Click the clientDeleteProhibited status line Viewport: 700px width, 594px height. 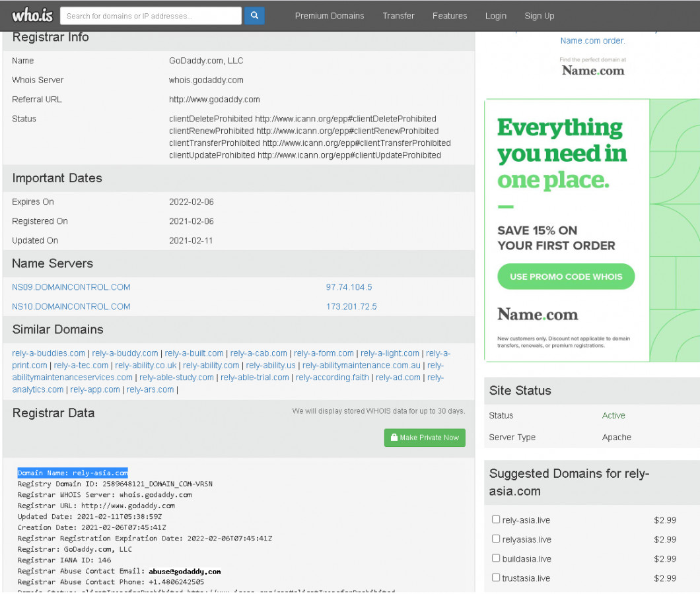(x=302, y=119)
